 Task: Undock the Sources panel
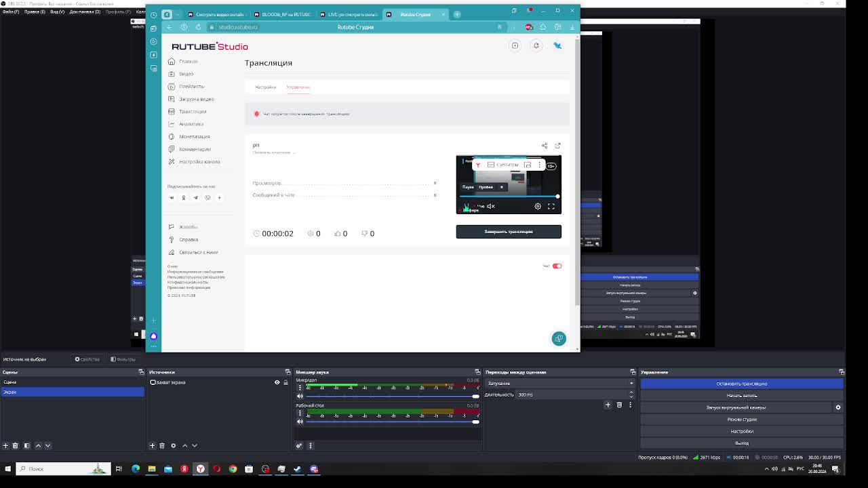(x=288, y=372)
